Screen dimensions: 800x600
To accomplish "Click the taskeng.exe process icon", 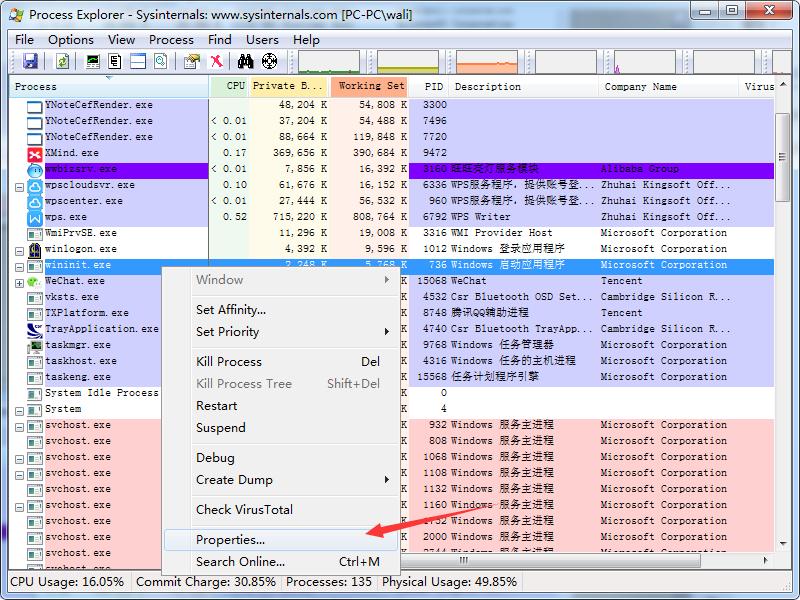I will pos(35,378).
